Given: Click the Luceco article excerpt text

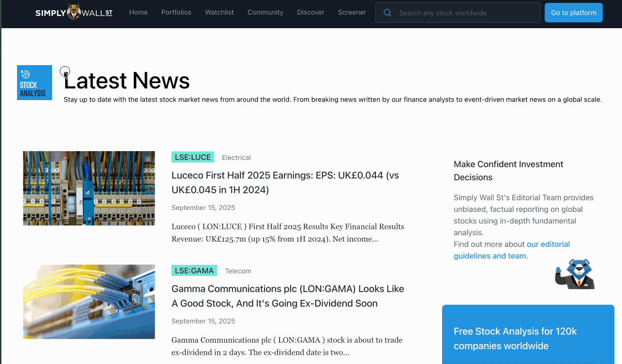Looking at the screenshot, I should pos(288,233).
